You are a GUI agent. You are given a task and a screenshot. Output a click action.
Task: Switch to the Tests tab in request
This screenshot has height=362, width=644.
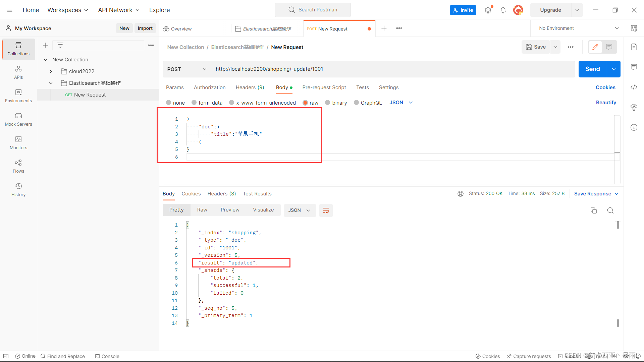(362, 87)
